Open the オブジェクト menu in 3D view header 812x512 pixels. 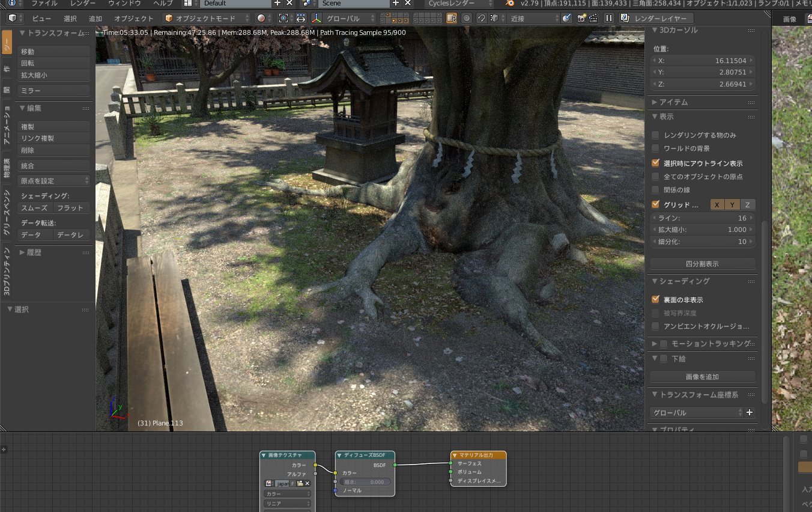(134, 19)
